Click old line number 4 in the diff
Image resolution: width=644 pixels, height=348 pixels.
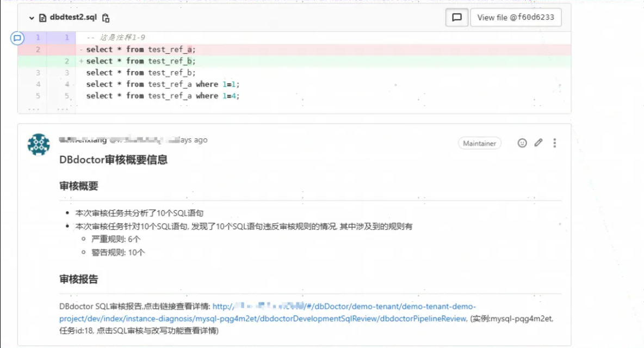38,84
